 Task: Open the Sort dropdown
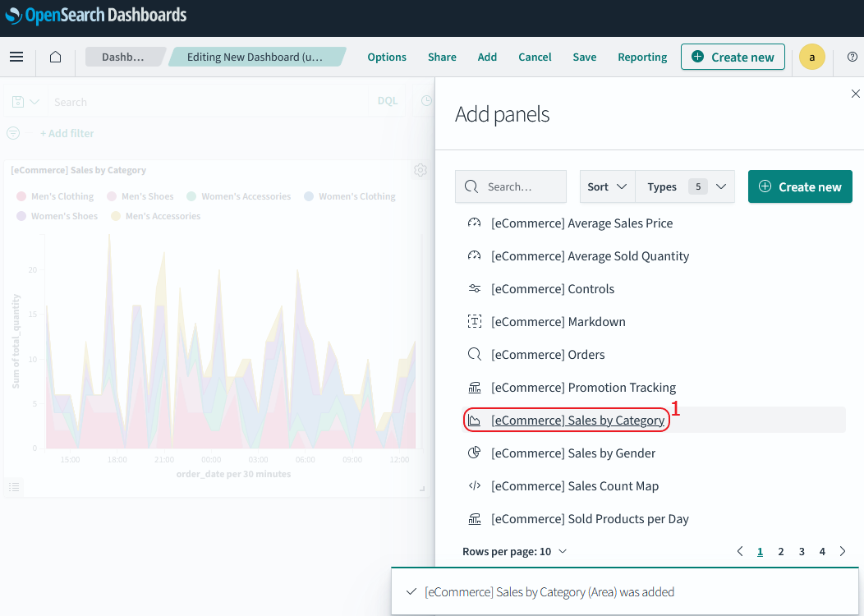[x=607, y=186]
